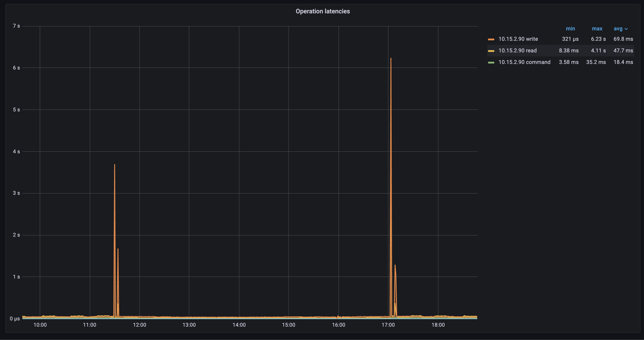Click the 69.8 ms avg value for write
Screen dimensions: 644x340
(x=623, y=39)
